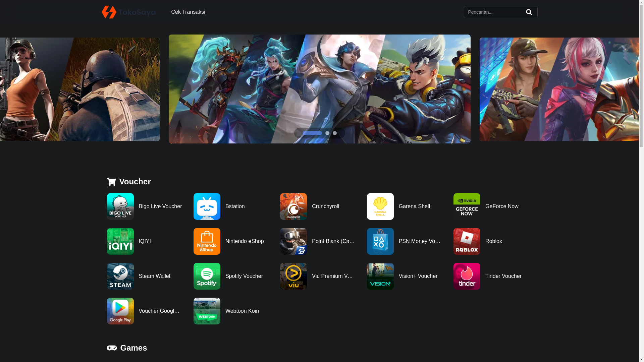Select the Vision+ Voucher text label

[x=418, y=276]
